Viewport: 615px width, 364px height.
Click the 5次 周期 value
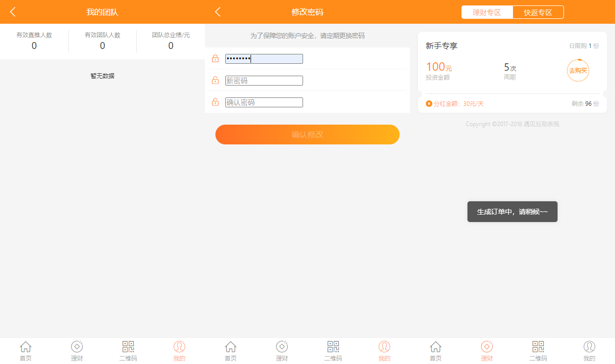pos(510,71)
